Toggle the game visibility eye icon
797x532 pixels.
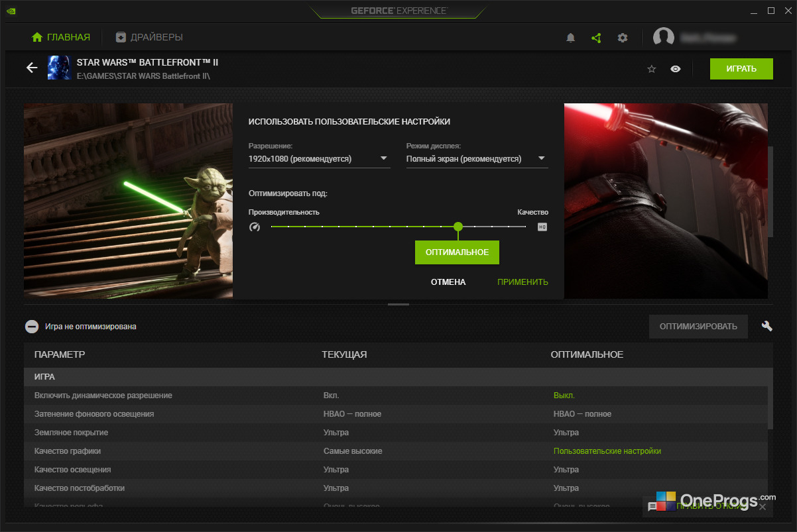(676, 69)
